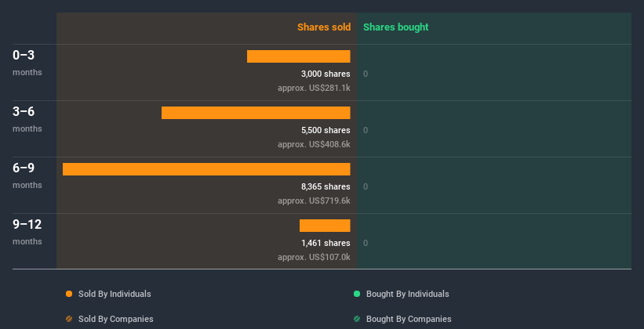Click the 3,000 shares value
Image resolution: width=644 pixels, height=329 pixels.
tap(326, 74)
